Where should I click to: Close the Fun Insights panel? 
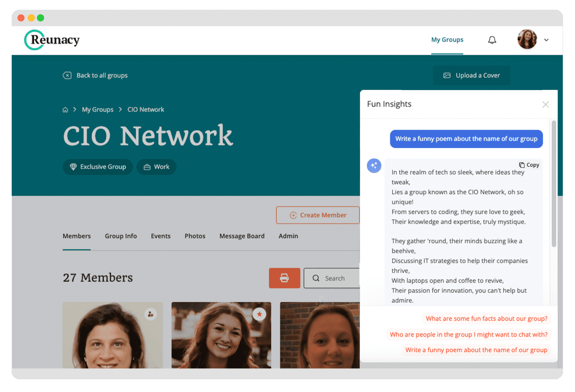pos(546,104)
